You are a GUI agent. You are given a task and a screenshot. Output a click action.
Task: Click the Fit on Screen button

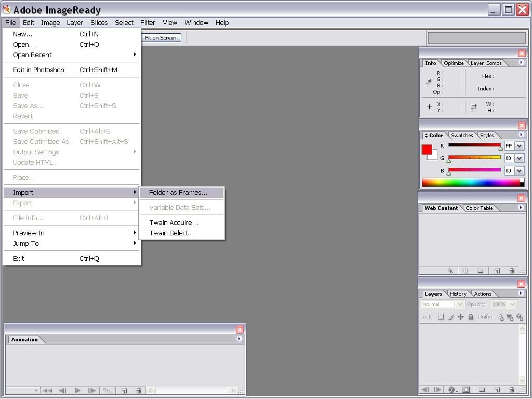(161, 38)
